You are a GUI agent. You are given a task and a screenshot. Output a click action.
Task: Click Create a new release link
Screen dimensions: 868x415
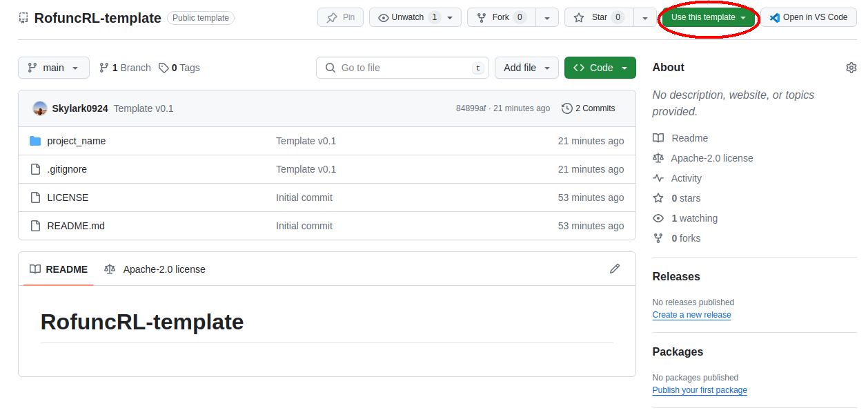pos(691,315)
